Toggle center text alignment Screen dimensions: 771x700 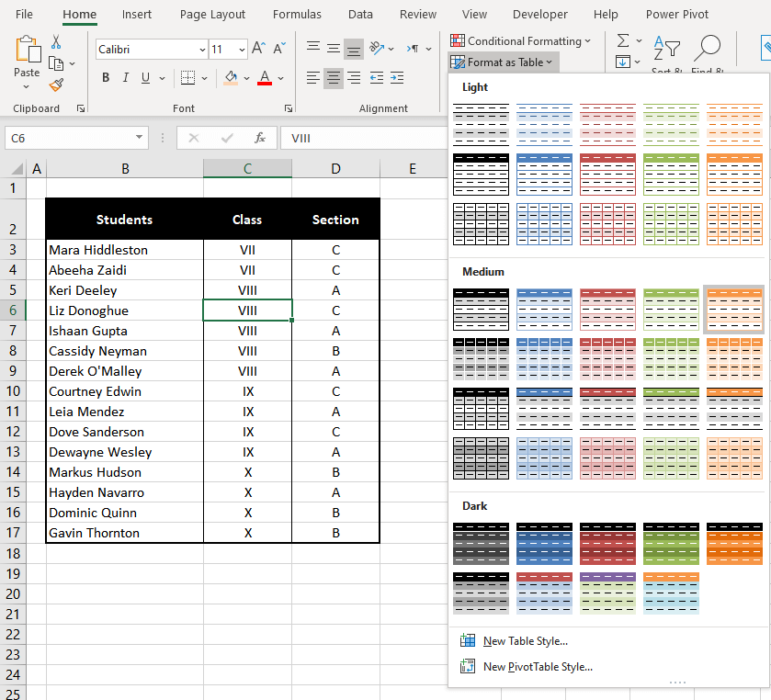tap(332, 77)
